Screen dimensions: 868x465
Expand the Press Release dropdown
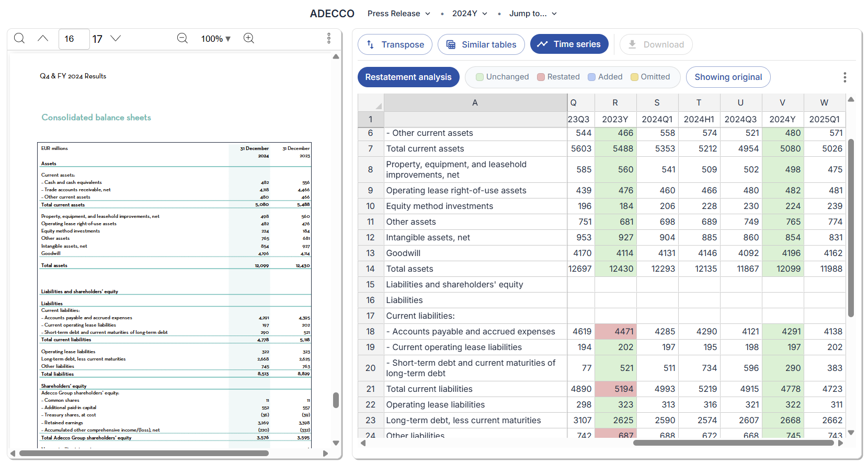point(398,14)
